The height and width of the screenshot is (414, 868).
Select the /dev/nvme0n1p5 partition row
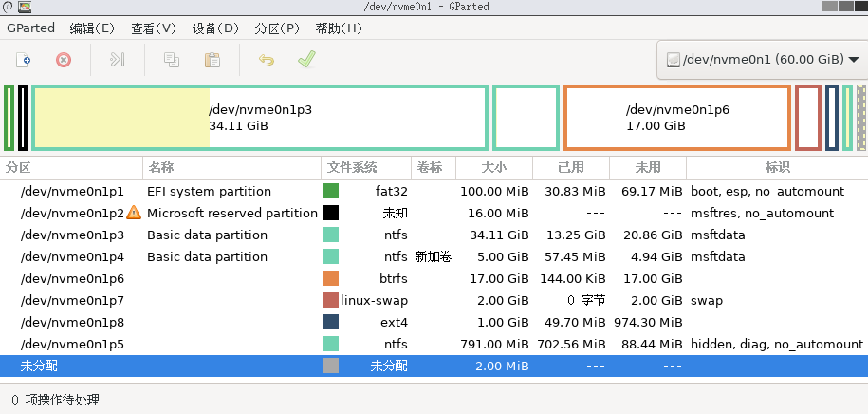434,344
